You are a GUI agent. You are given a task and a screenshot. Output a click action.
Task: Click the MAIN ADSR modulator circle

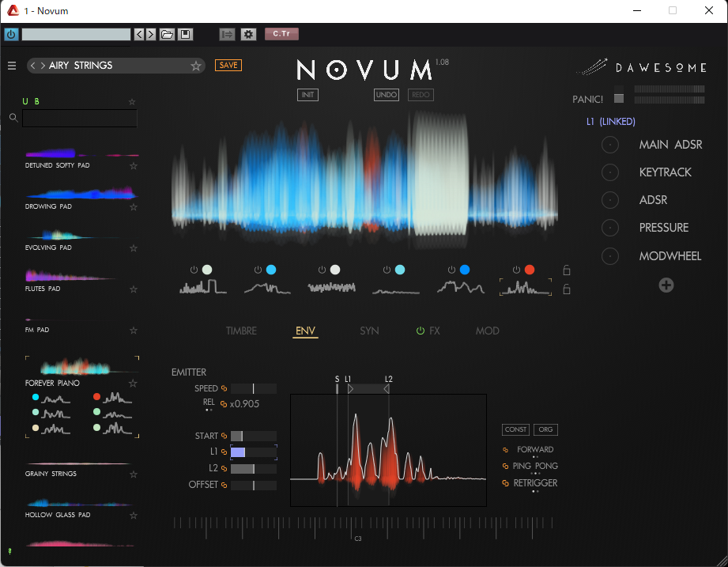tap(610, 145)
